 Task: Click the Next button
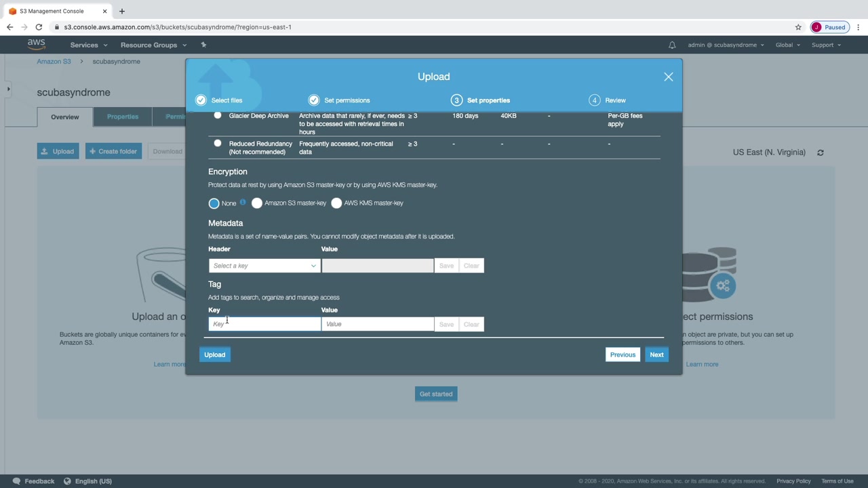pos(656,354)
